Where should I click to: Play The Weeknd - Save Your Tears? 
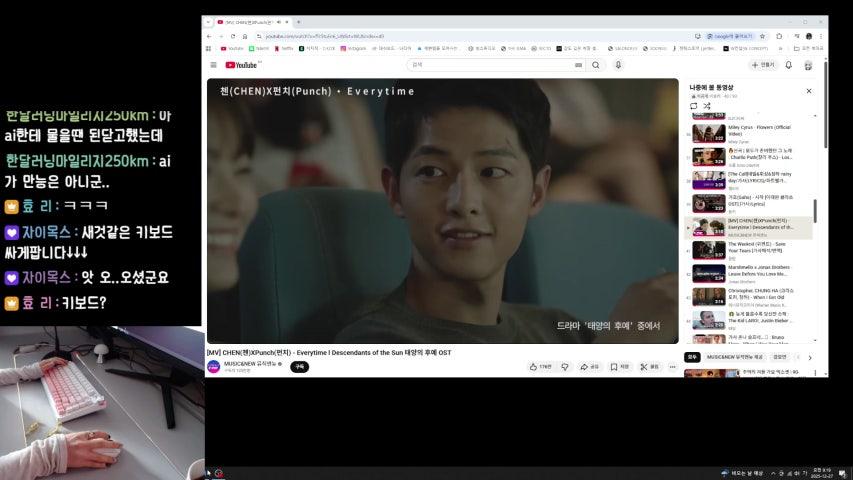pos(749,250)
